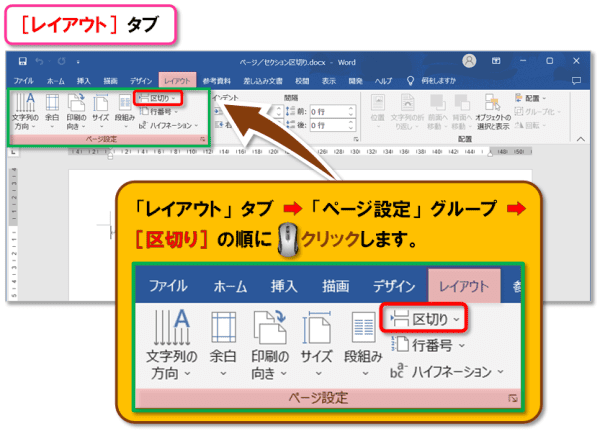Expand 区切り dropdown in the enlarged ribbon
Screen dimensions: 600x434
click(x=425, y=319)
